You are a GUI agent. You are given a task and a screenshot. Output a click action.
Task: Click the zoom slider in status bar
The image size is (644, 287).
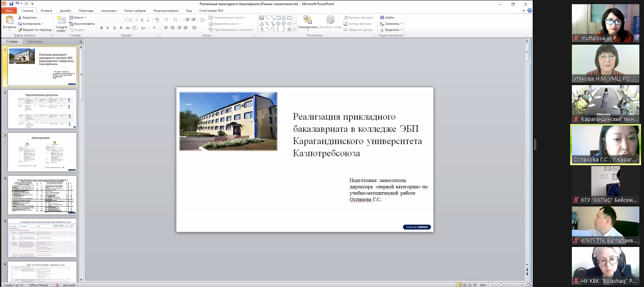click(501, 285)
